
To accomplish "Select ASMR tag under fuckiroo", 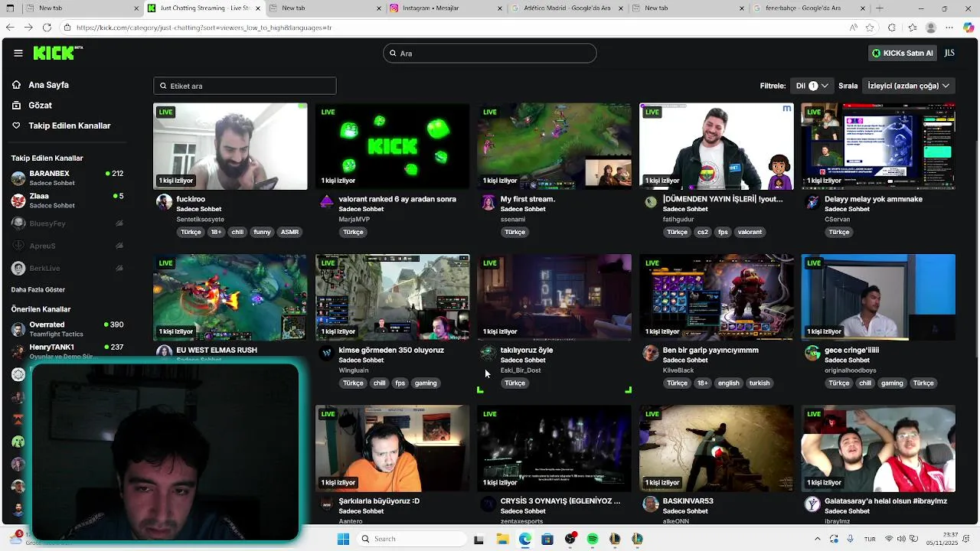I will 289,232.
